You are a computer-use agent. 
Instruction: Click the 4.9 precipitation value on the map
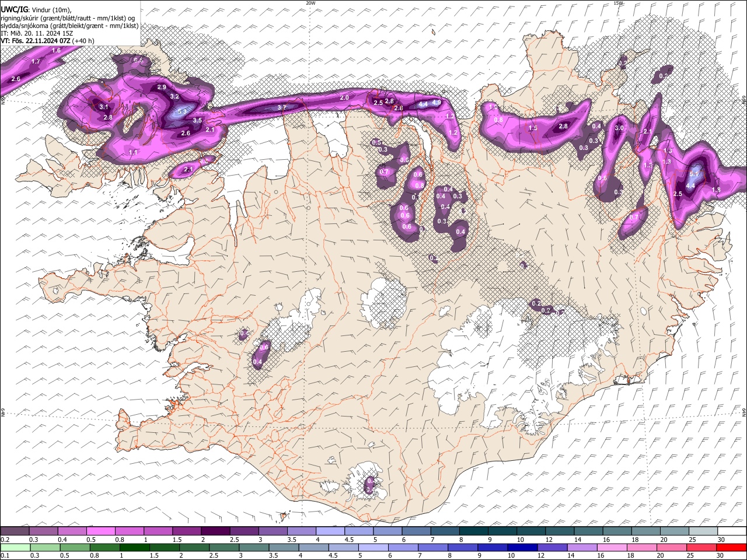[x=436, y=102]
